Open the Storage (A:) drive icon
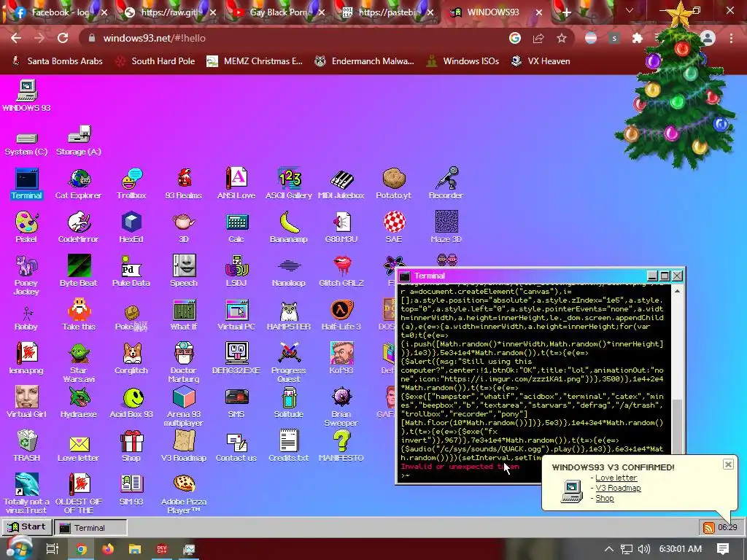Screen dimensions: 747x560 (x=79, y=141)
